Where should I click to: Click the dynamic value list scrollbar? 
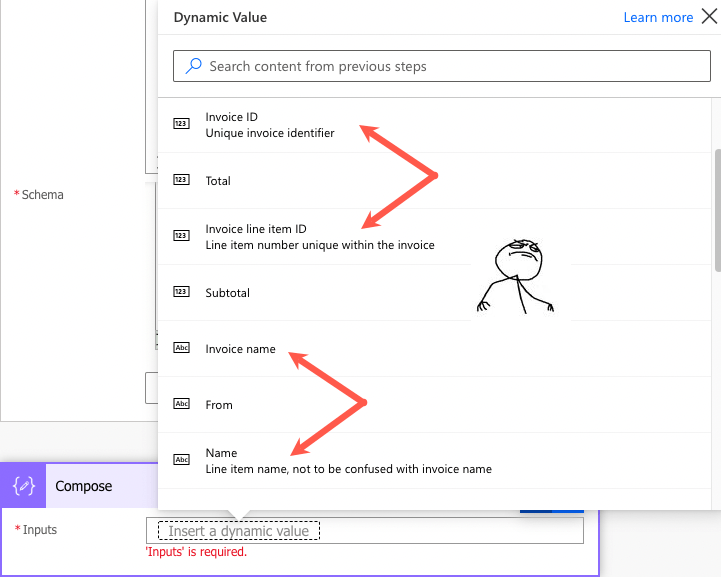click(716, 210)
